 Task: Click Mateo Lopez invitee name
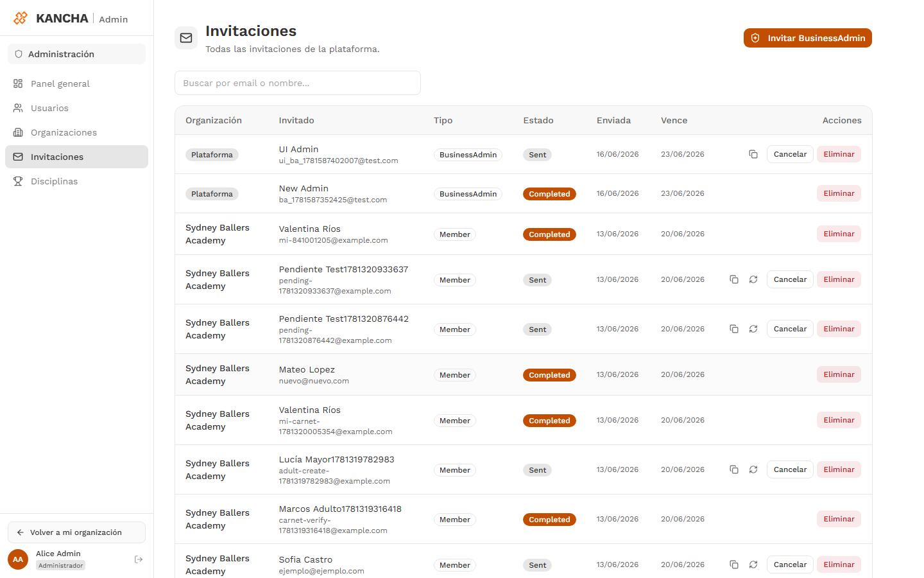(x=307, y=369)
